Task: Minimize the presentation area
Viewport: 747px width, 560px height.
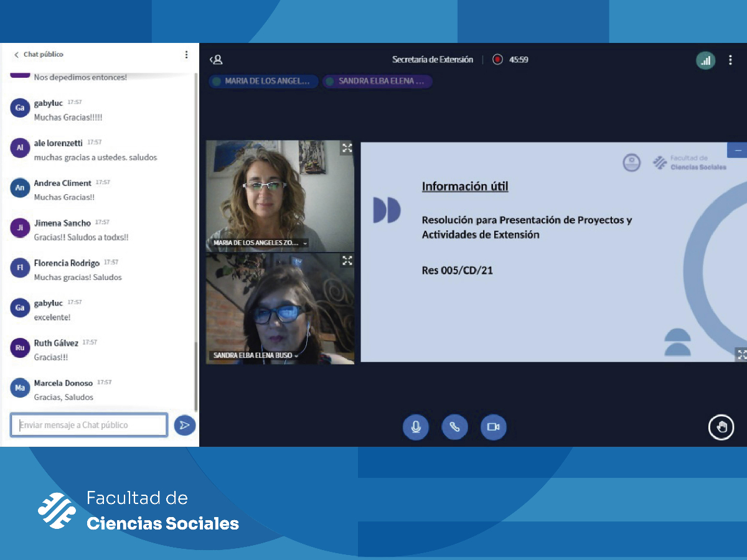Action: point(737,149)
